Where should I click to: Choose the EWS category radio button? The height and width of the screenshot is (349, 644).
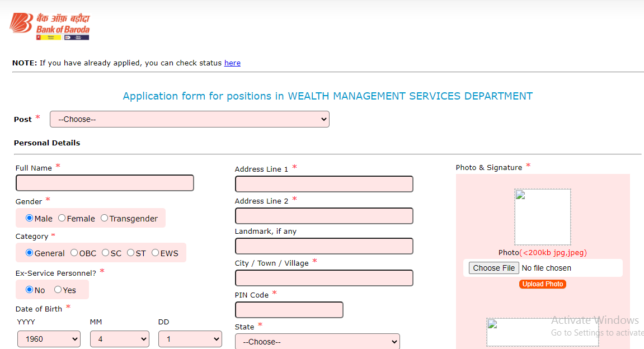coord(156,253)
